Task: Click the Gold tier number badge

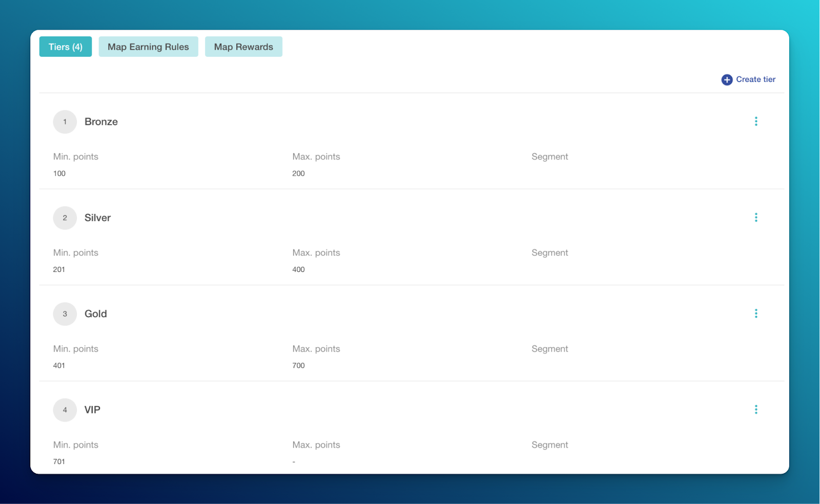Action: [65, 313]
